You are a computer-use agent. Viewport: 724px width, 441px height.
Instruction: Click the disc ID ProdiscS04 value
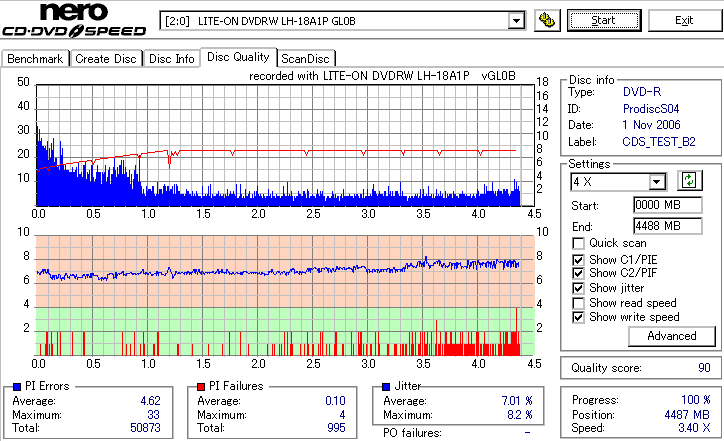[651, 109]
